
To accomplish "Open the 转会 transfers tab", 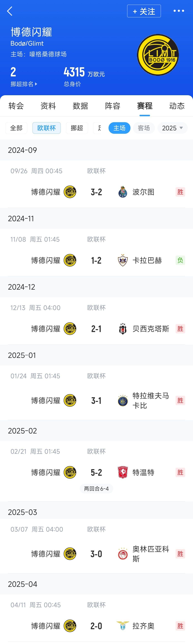I will 16,106.
